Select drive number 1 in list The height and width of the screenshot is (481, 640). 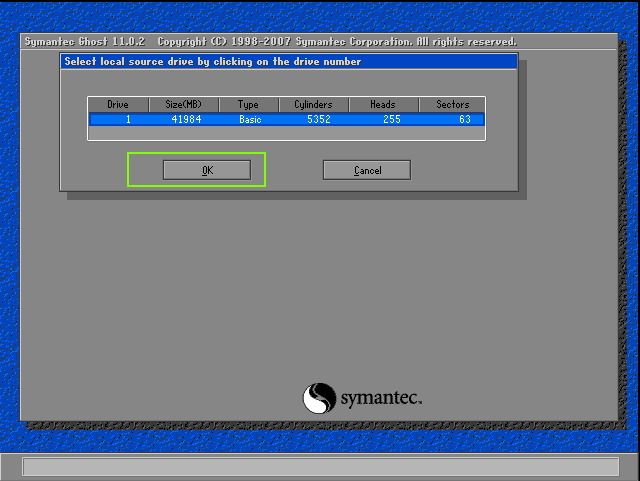(128, 119)
